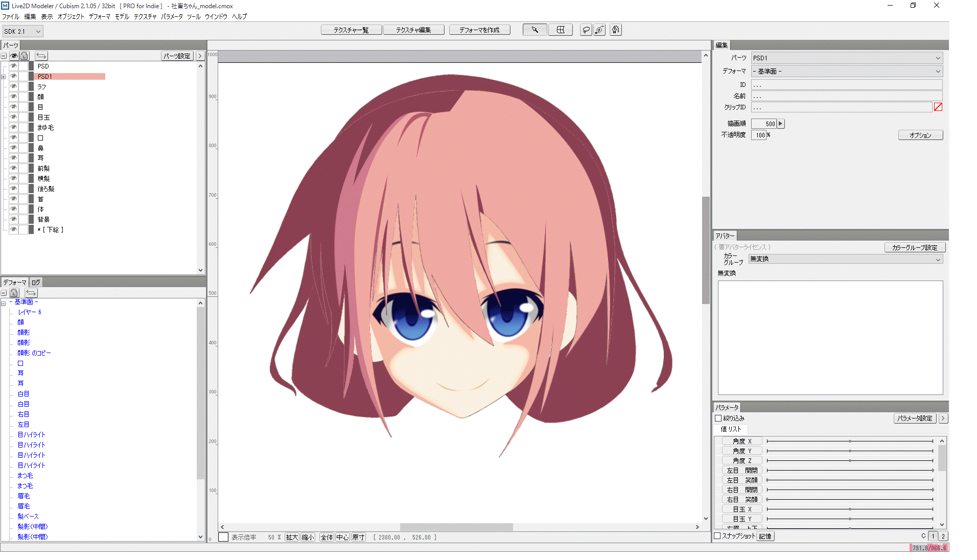Open the パラメータ menu
Image resolution: width=977 pixels, height=560 pixels.
coord(172,16)
